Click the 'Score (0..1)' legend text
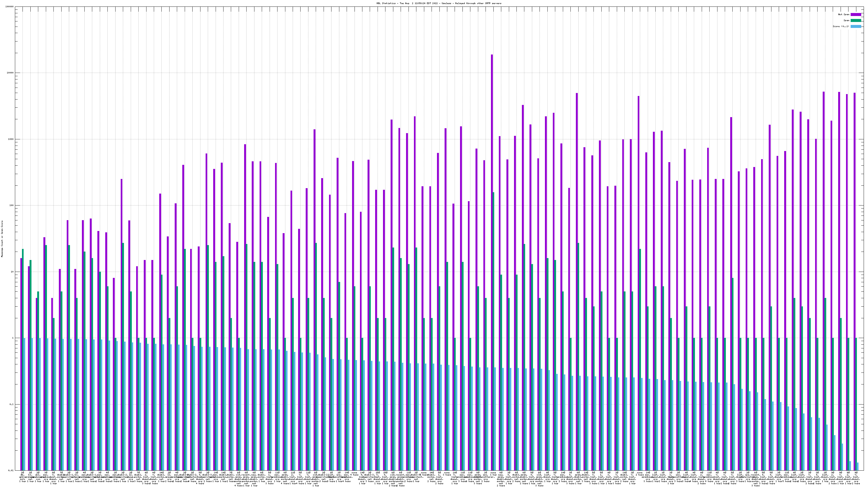 (x=841, y=26)
